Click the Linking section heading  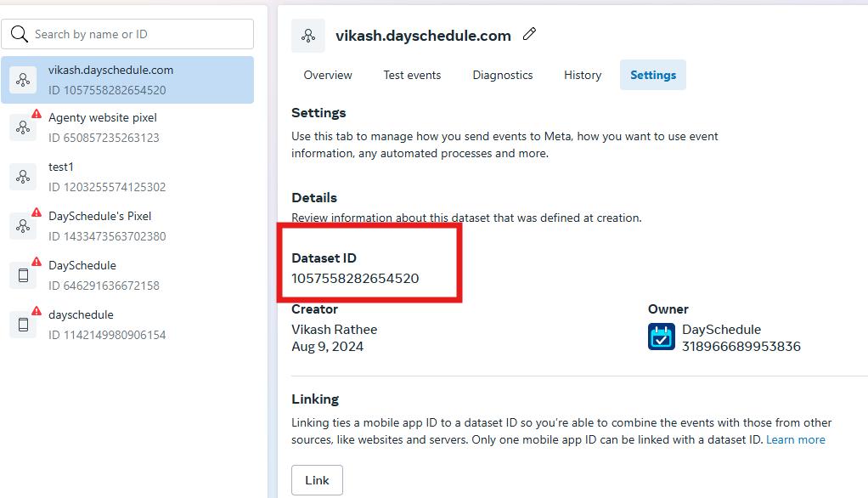pyautogui.click(x=315, y=399)
